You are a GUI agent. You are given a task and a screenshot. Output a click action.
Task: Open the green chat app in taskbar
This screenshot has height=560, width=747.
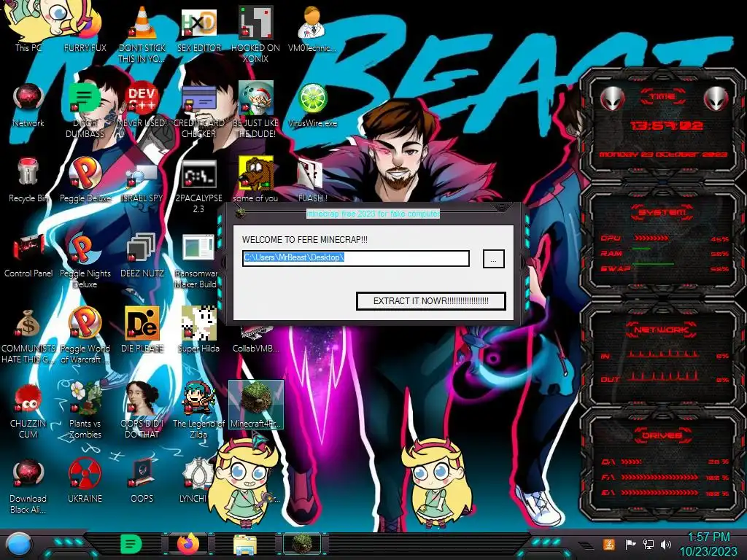(131, 544)
